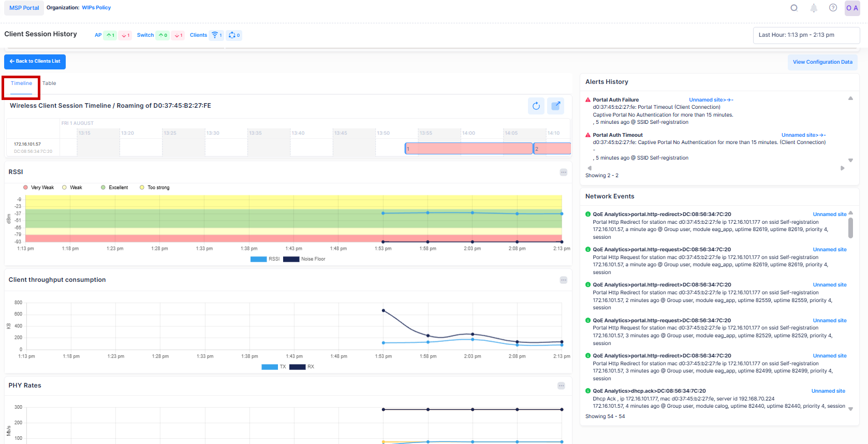Open Client throughput chart options menu
The height and width of the screenshot is (444, 868).
tap(563, 280)
